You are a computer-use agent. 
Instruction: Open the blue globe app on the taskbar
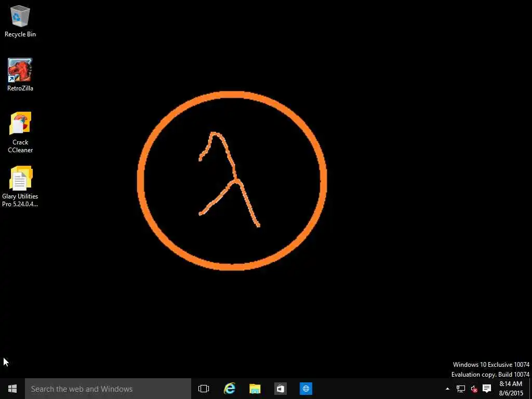point(305,389)
